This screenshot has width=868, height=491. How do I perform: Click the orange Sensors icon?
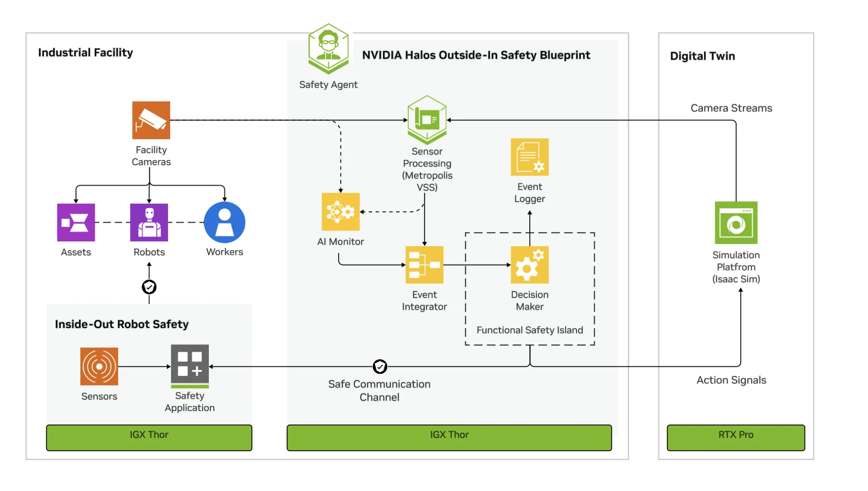coord(99,366)
